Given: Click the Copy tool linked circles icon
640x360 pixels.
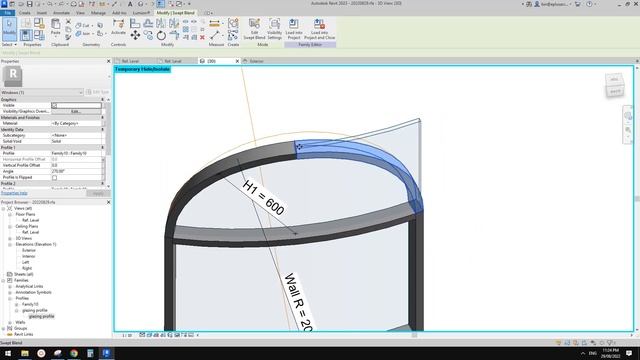Looking at the screenshot, I should [x=148, y=36].
